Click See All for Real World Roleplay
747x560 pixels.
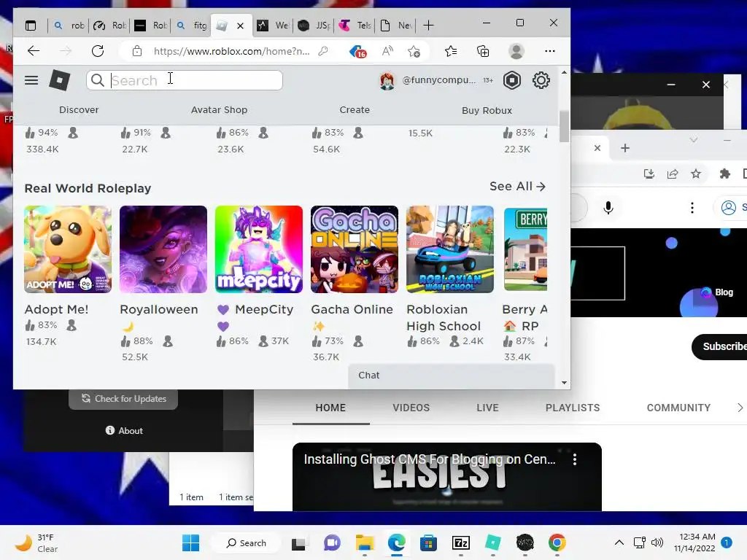click(x=517, y=186)
